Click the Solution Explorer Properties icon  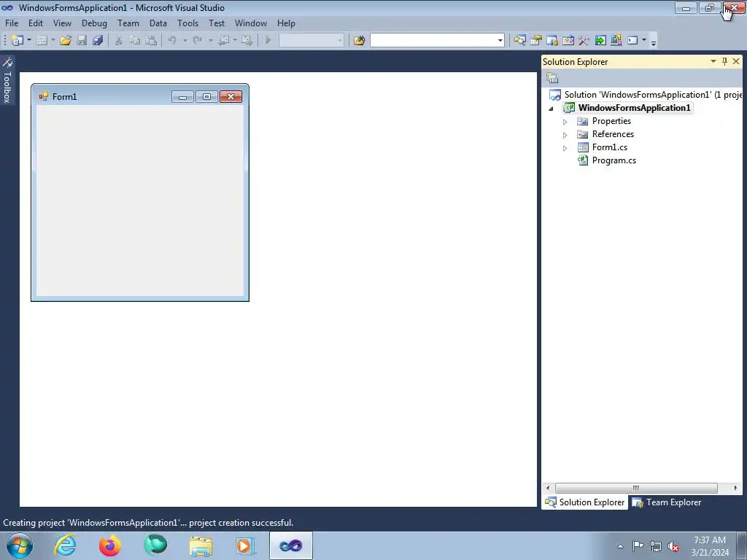[552, 77]
